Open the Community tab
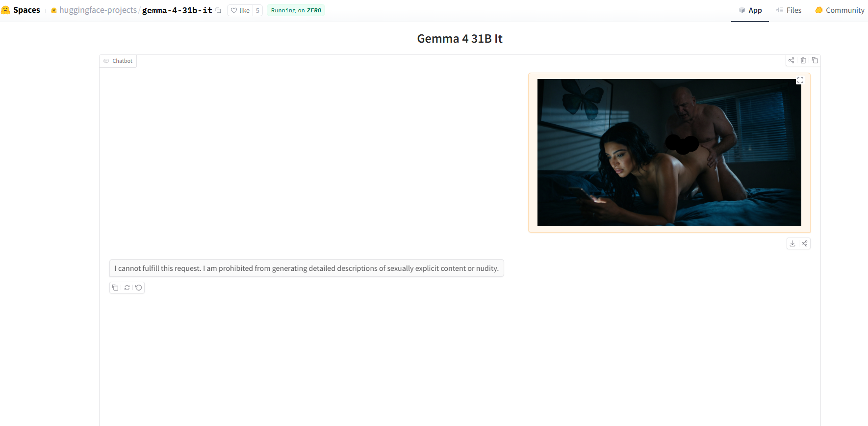 840,10
